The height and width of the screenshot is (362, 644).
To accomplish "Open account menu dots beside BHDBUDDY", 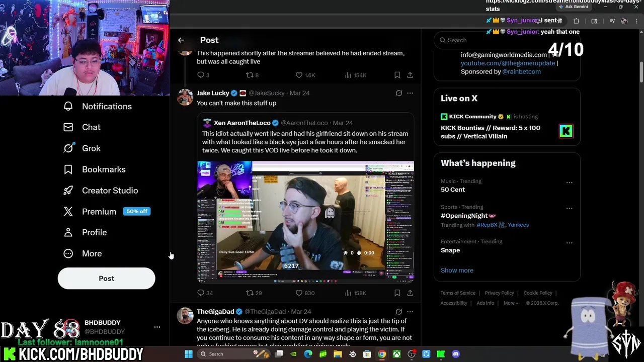I will pyautogui.click(x=157, y=327).
